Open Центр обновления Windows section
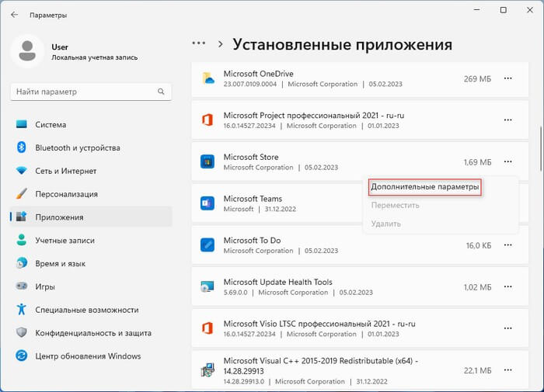544x392 pixels. coord(91,356)
